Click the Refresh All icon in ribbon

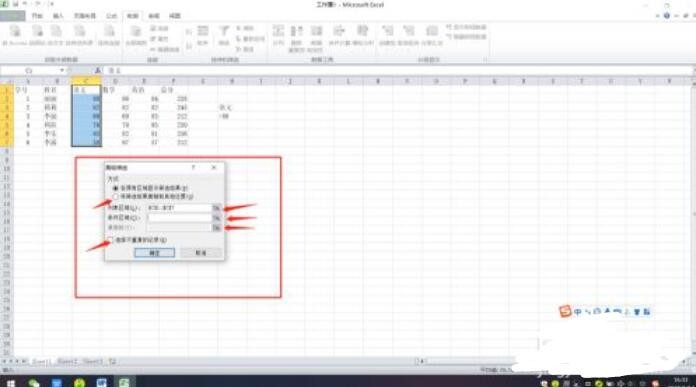tap(135, 32)
